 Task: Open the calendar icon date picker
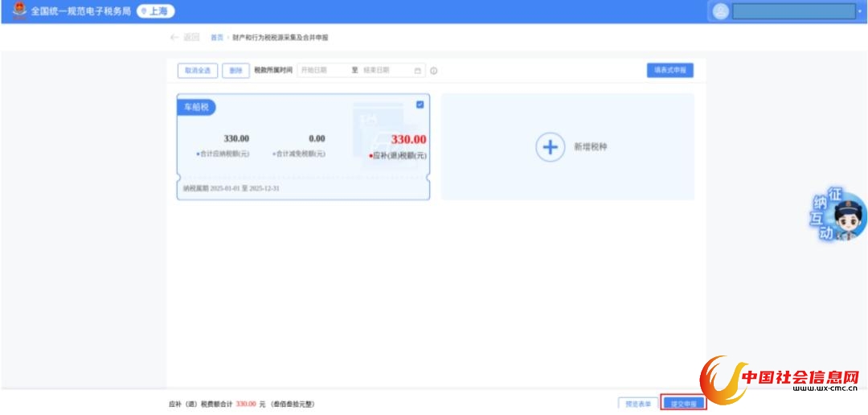[418, 71]
